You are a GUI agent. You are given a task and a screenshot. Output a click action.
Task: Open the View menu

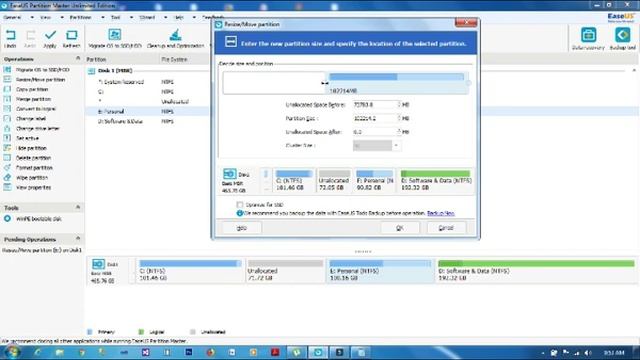point(45,18)
